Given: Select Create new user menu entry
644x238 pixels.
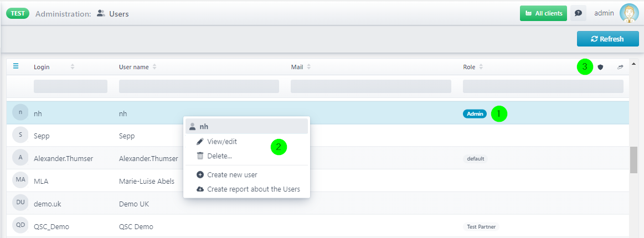Looking at the screenshot, I should (x=232, y=175).
